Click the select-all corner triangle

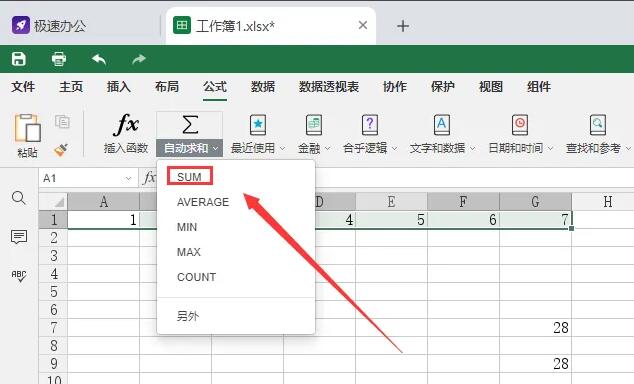59,201
